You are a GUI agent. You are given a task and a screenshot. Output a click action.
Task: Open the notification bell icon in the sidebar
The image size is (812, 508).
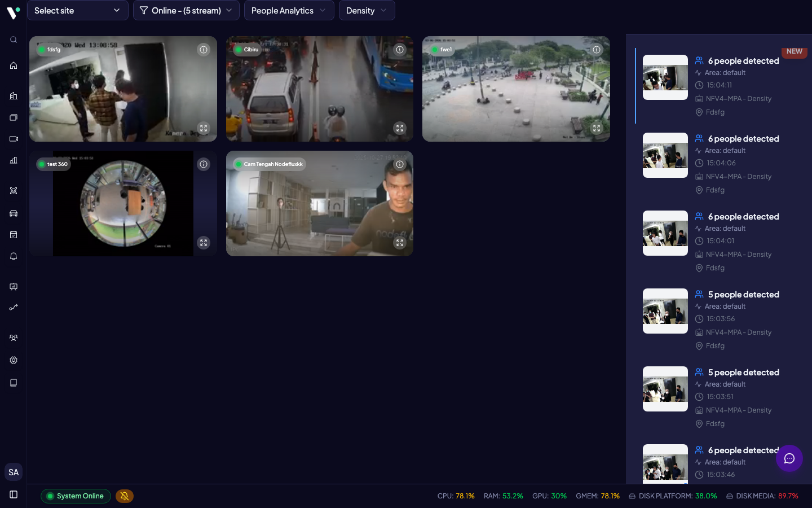[x=14, y=256]
